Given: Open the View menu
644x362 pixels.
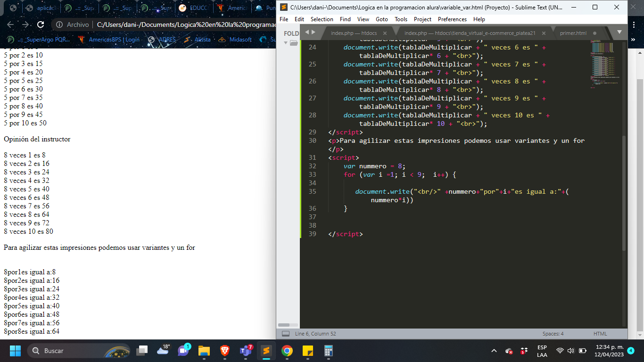Looking at the screenshot, I should pyautogui.click(x=363, y=19).
